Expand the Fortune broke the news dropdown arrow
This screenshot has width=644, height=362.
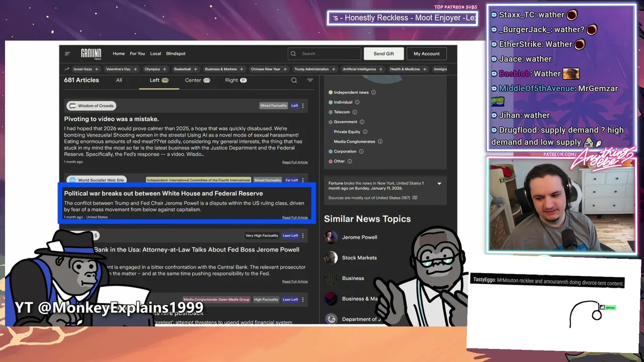point(439,184)
